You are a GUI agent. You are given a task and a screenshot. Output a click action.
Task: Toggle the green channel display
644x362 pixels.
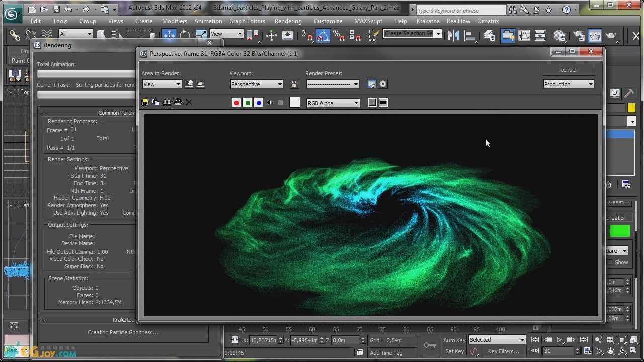(248, 103)
